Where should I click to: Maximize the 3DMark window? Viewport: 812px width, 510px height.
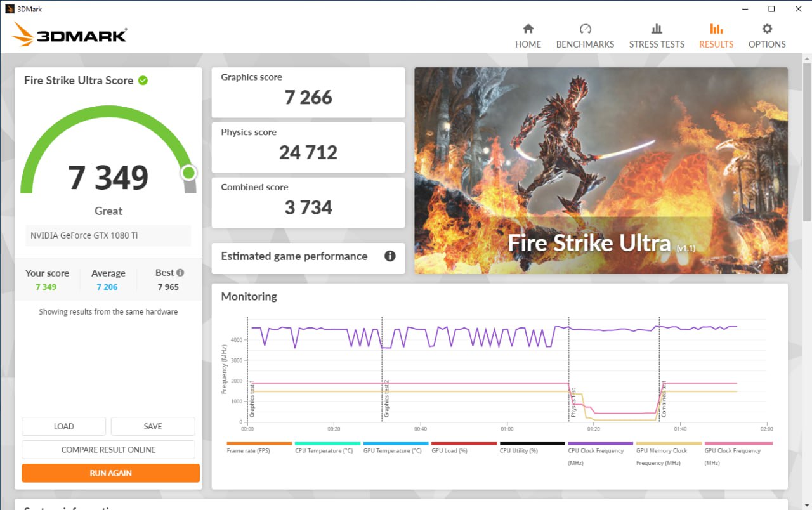pos(771,9)
